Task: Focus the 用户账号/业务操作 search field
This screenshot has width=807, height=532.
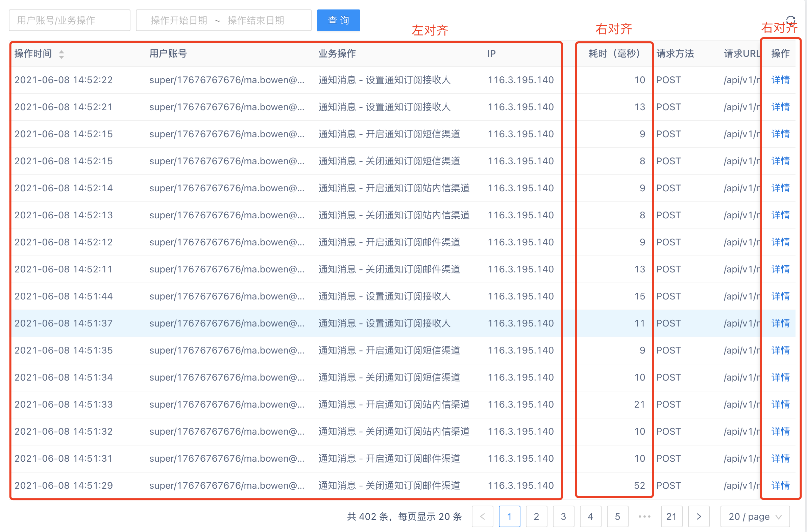Action: coord(70,20)
